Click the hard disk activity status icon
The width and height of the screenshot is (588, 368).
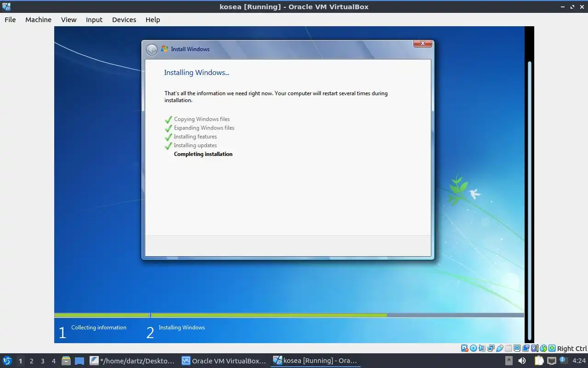(465, 348)
